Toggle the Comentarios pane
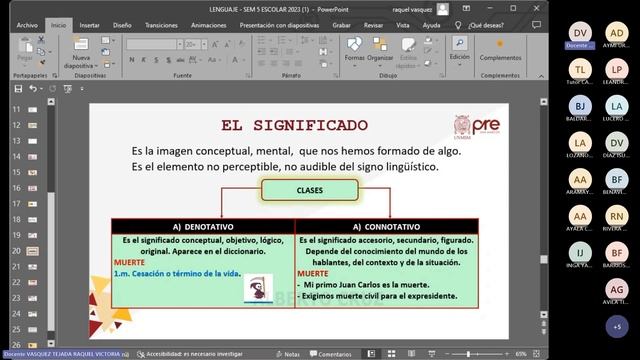Viewport: 640px width, 360px height. pos(330,354)
